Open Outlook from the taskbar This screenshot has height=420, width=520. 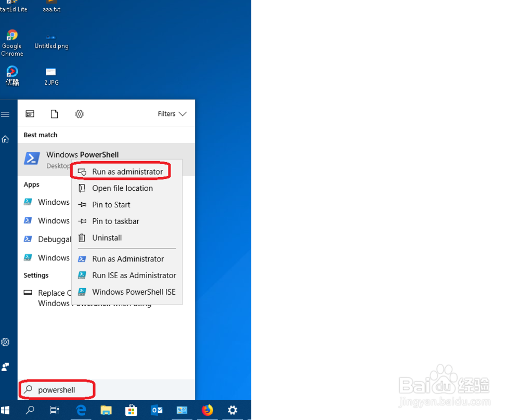(157, 410)
